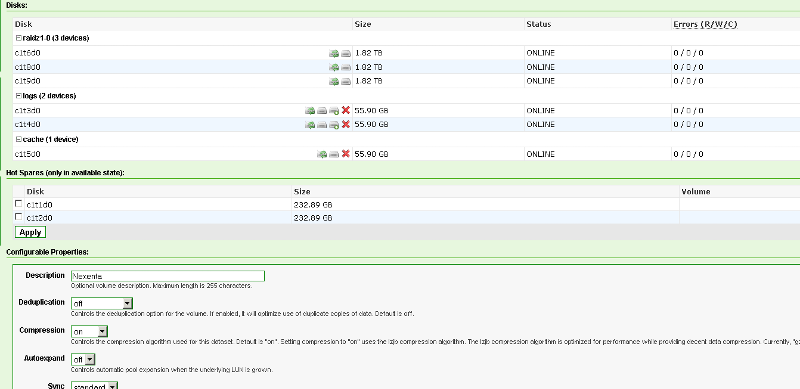Viewport: 800px width, 389px height.
Task: Click the gray disk icon for cache c1t5d0
Action: (x=334, y=154)
